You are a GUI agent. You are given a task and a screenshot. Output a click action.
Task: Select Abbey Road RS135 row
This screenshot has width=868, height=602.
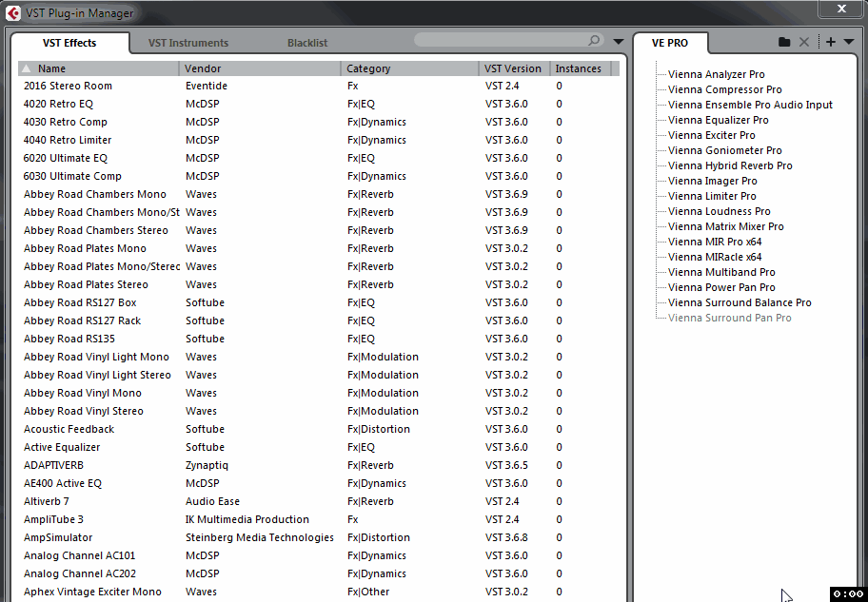[x=318, y=339]
